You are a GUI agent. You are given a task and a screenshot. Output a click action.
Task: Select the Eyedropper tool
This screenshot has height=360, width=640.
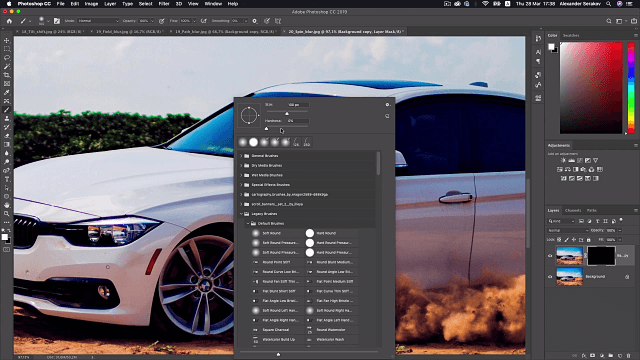tap(7, 93)
